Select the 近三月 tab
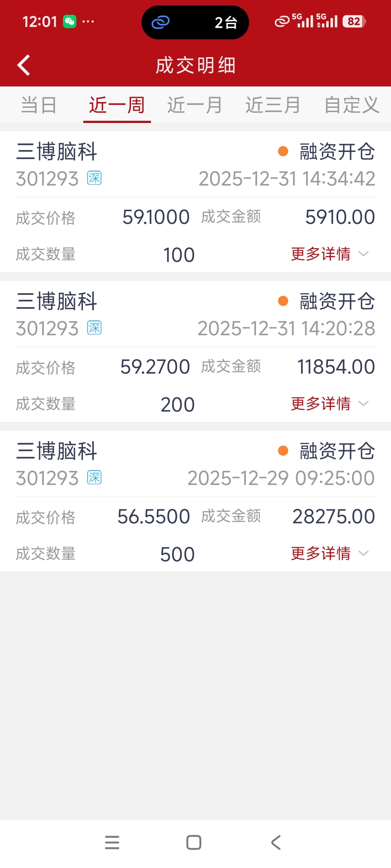Viewport: 391px width, 868px height. click(x=273, y=105)
